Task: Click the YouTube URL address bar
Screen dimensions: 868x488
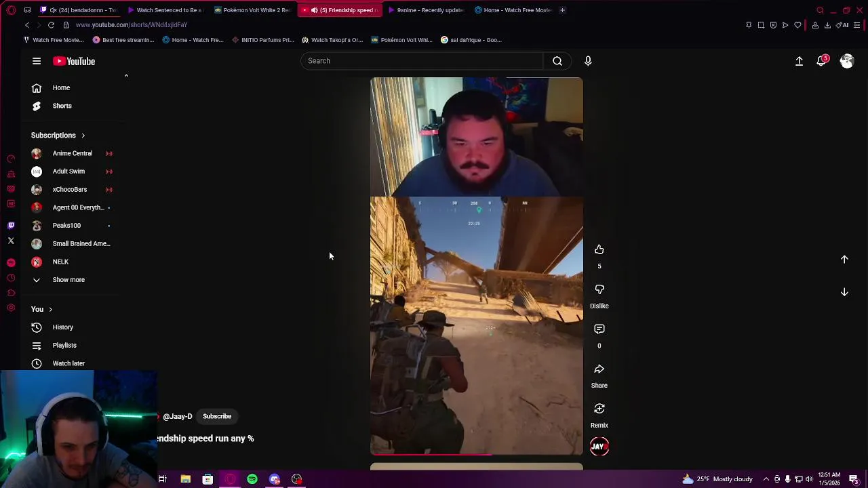Action: coord(132,25)
